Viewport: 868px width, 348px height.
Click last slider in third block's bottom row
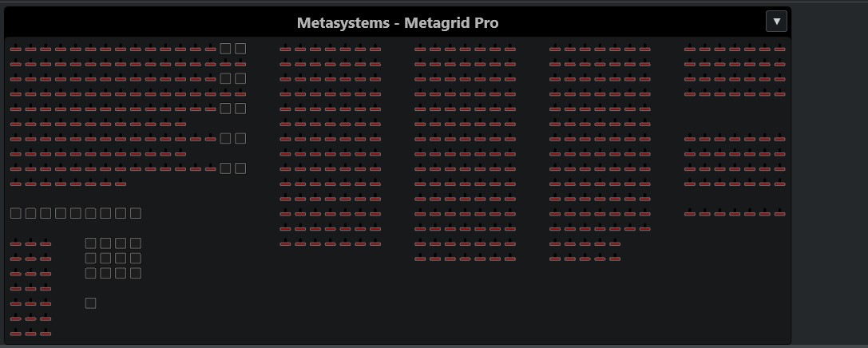(509, 258)
